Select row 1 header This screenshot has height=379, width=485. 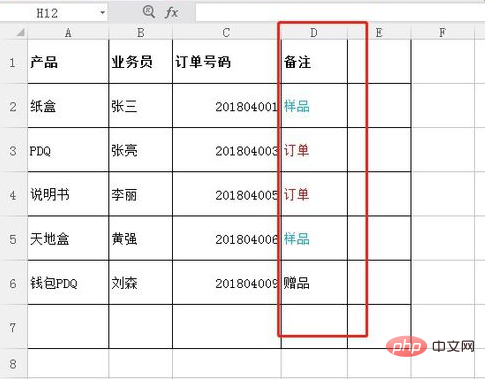coord(13,62)
